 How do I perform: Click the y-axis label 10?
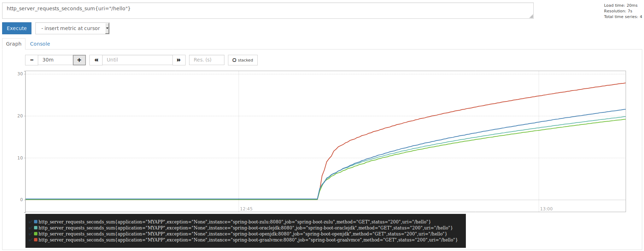20,158
